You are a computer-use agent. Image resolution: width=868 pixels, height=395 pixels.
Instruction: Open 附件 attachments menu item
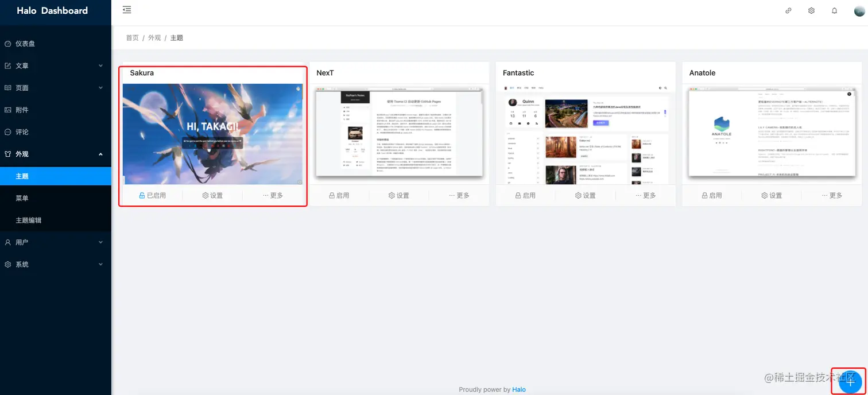point(56,110)
